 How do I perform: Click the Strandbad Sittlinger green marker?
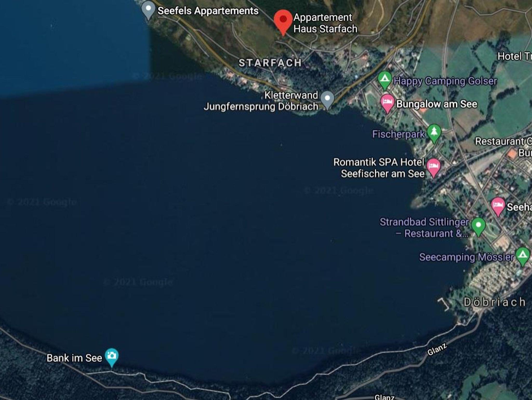(478, 225)
